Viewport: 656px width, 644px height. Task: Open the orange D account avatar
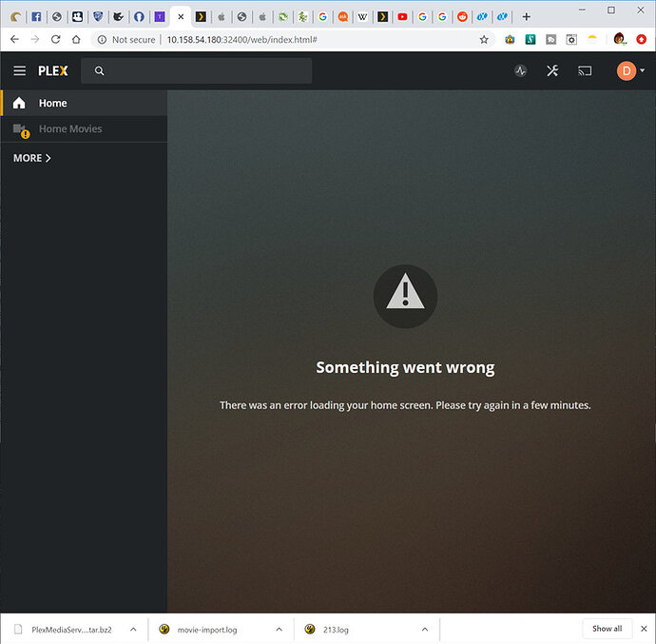coord(626,70)
